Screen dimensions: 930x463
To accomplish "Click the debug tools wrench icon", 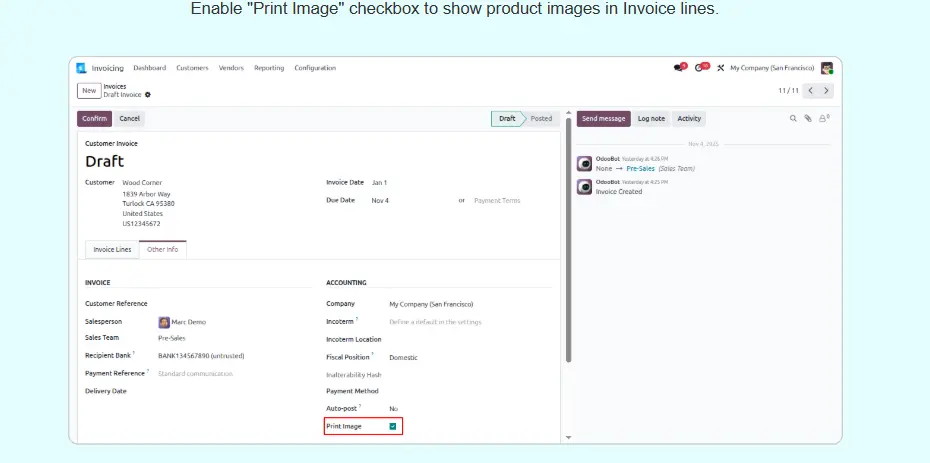I will point(720,68).
